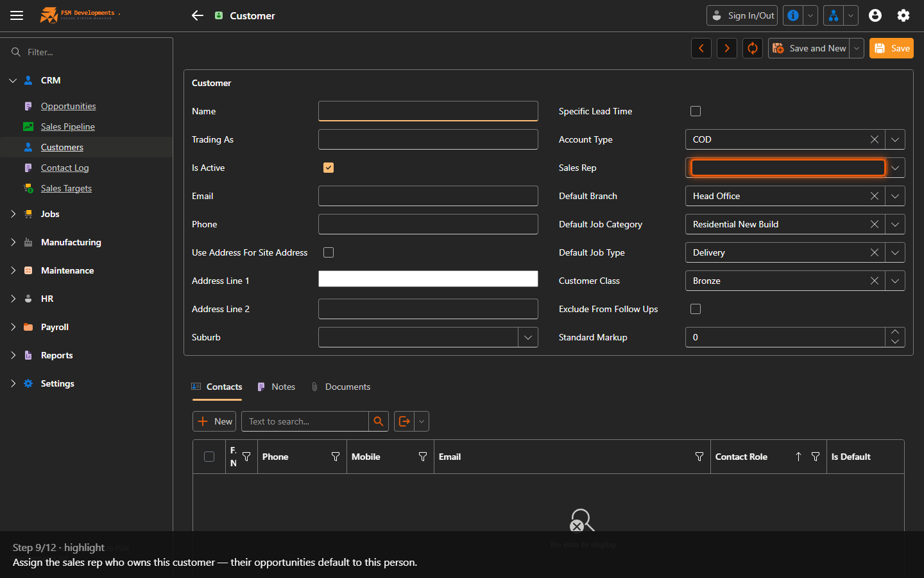Click the search magnifier in Contacts
The image size is (924, 578).
[x=379, y=421]
